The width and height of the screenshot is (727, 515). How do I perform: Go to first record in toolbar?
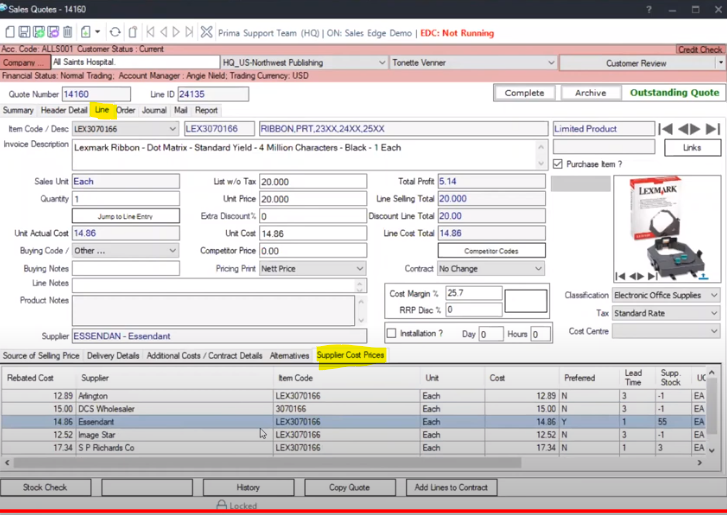(150, 32)
